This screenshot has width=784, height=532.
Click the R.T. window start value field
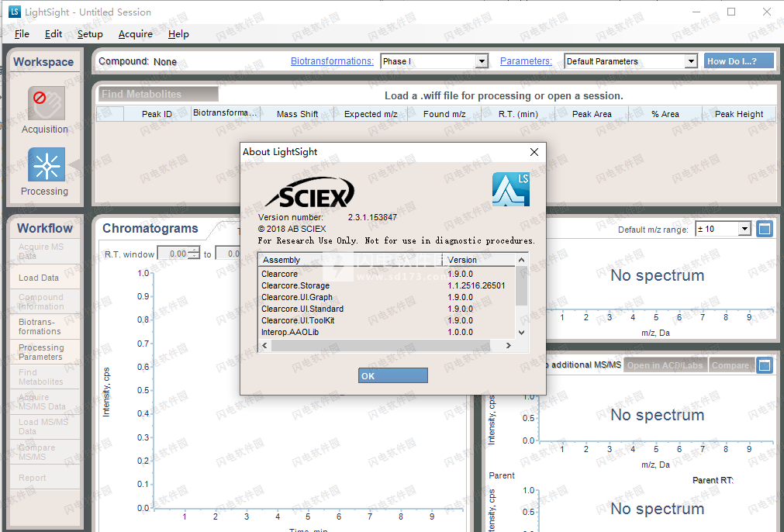coord(174,254)
